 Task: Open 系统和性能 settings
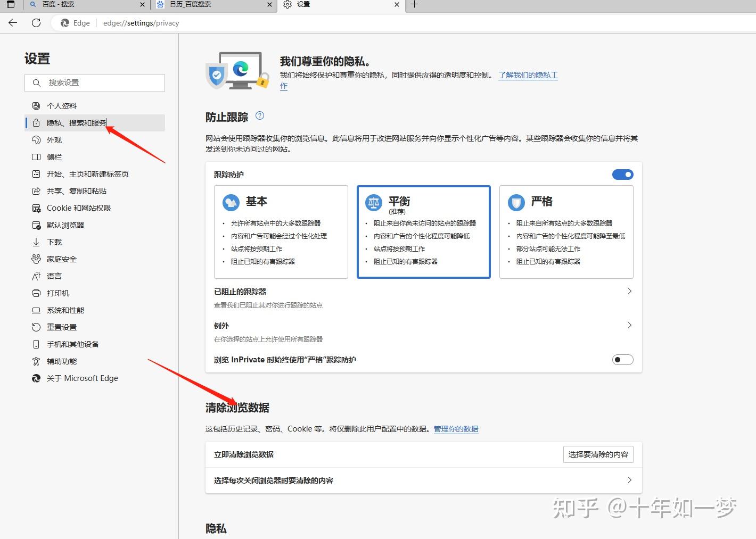click(x=65, y=310)
